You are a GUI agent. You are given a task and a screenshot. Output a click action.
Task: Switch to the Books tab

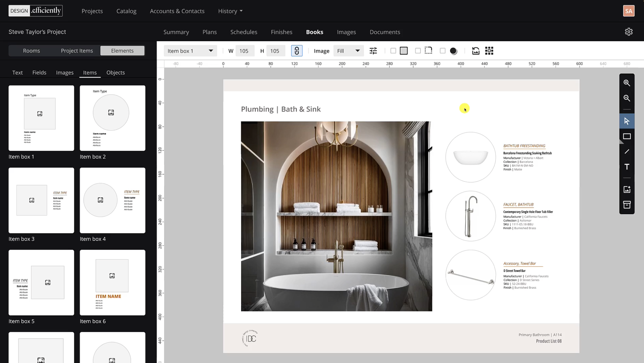click(x=315, y=32)
